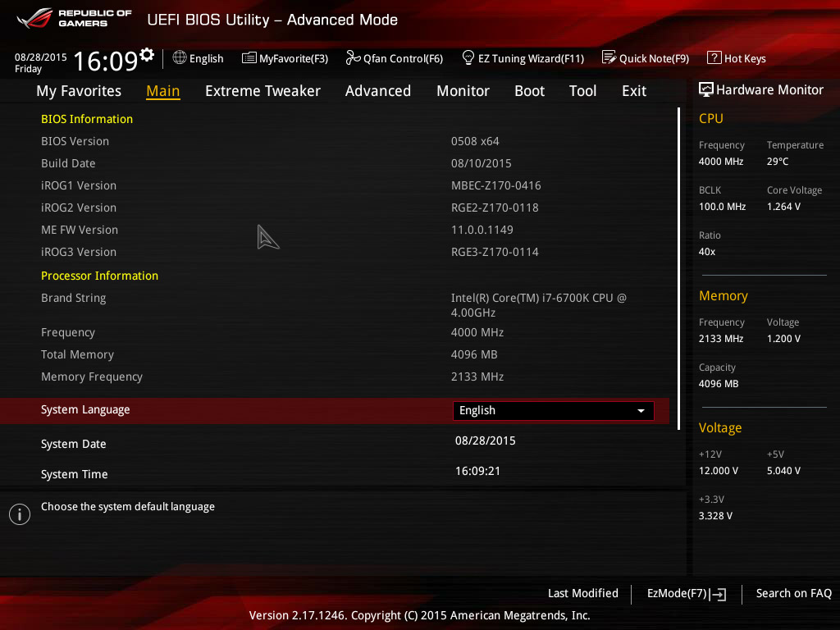Select the System Date field value
Screen dimensions: 840x630
(x=486, y=441)
